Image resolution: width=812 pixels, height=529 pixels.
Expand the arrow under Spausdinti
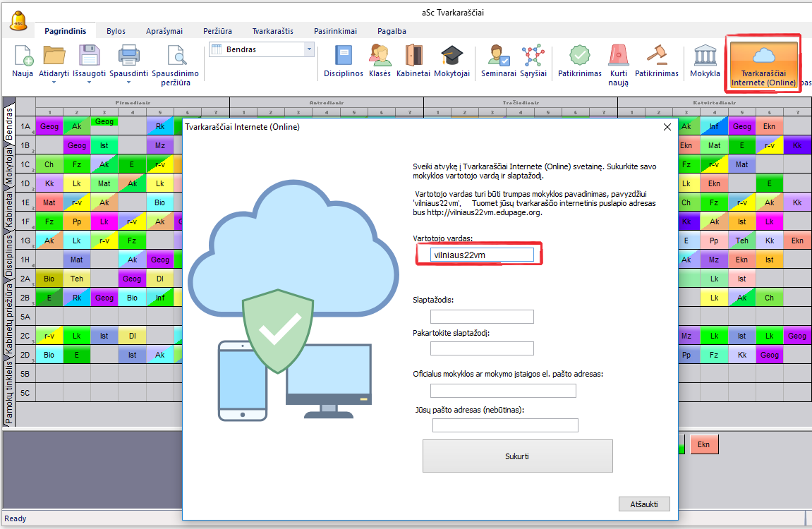click(128, 83)
